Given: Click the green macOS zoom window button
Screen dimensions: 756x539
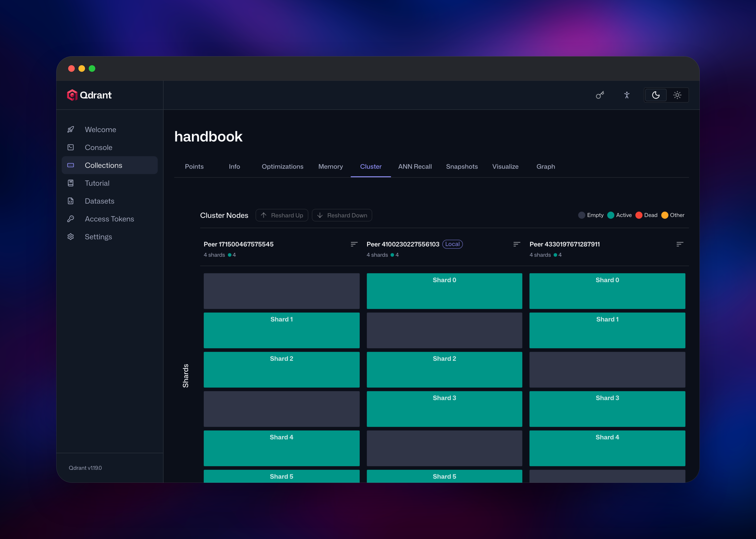Looking at the screenshot, I should pos(92,68).
